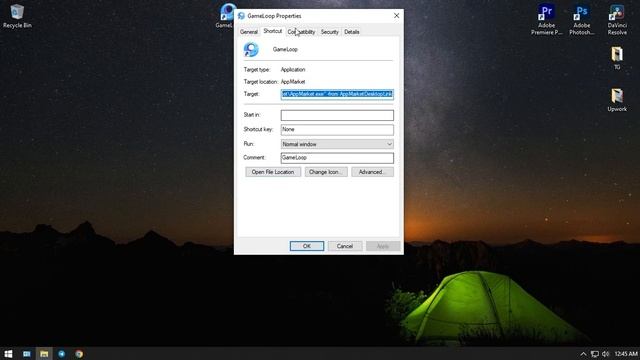Select the DaVinci Resolve desktop icon

(x=617, y=20)
